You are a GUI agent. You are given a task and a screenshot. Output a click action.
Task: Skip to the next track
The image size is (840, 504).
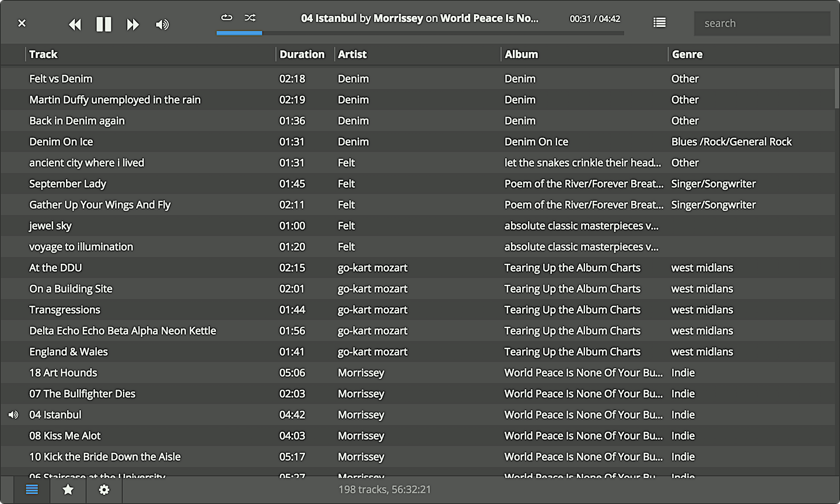point(133,24)
